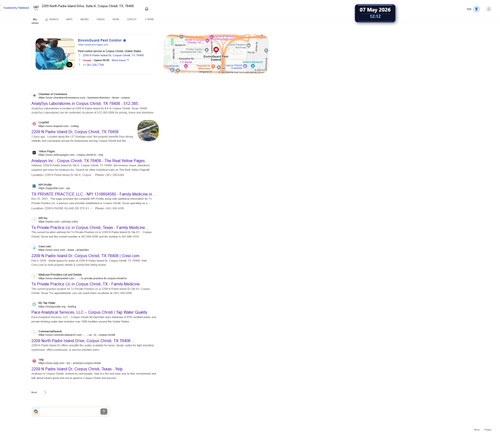The image size is (500, 434).
Task: Open EnviroGuard website URL under title
Action: (93, 45)
